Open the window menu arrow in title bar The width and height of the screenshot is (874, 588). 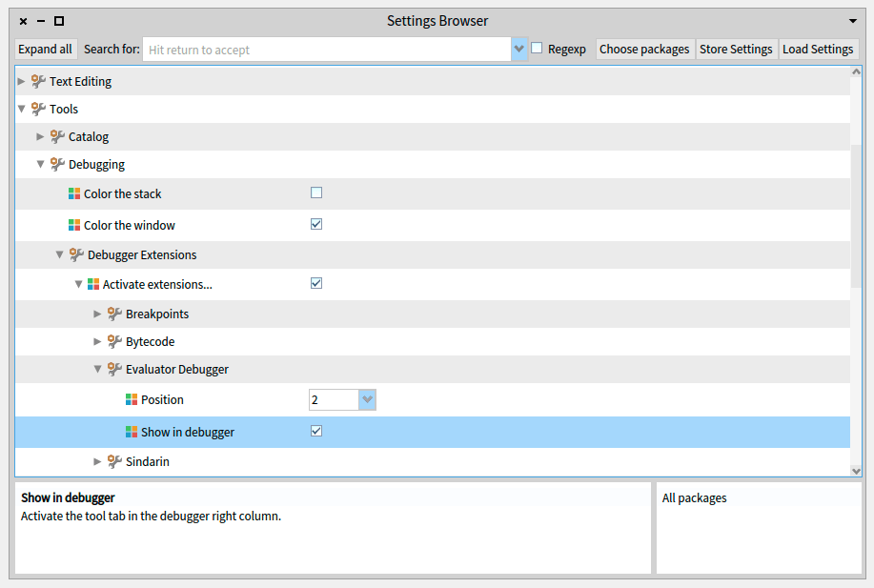pyautogui.click(x=853, y=21)
